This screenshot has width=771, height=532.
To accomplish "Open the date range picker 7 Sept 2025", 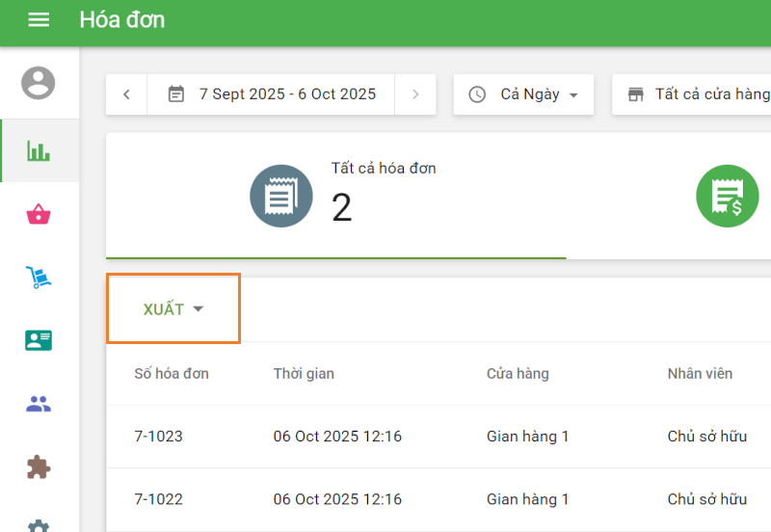I will click(272, 94).
